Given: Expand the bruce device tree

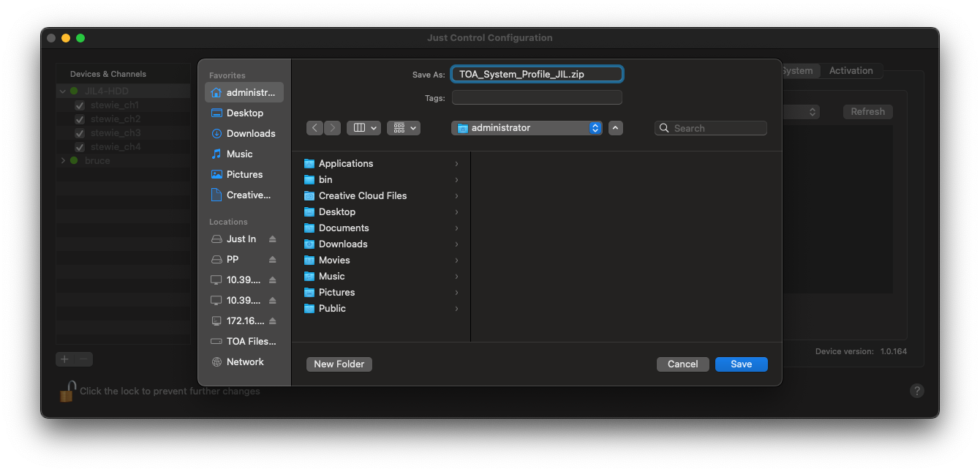Looking at the screenshot, I should point(63,161).
